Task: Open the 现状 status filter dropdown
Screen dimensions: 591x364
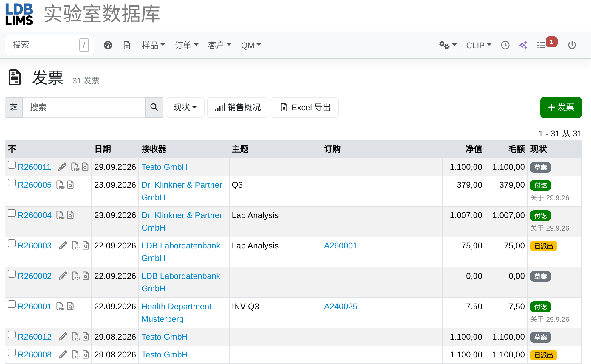Action: 185,107
